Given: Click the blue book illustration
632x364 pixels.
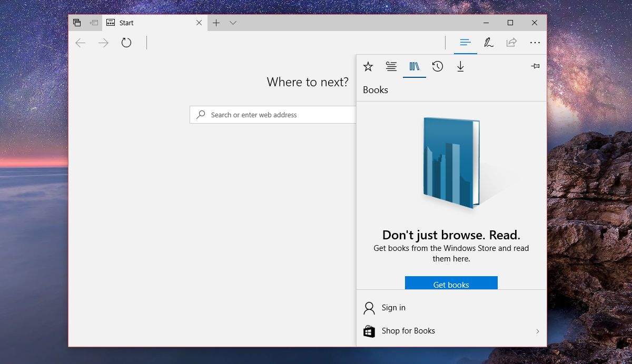Looking at the screenshot, I should (451, 162).
